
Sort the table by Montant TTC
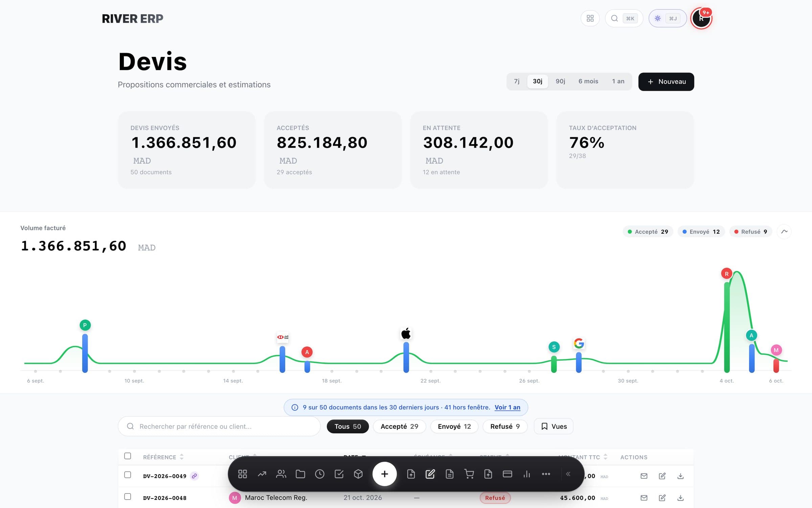[x=583, y=457]
